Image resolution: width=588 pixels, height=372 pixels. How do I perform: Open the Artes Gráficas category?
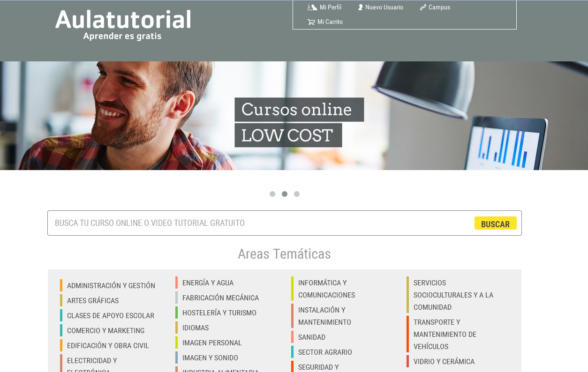93,301
